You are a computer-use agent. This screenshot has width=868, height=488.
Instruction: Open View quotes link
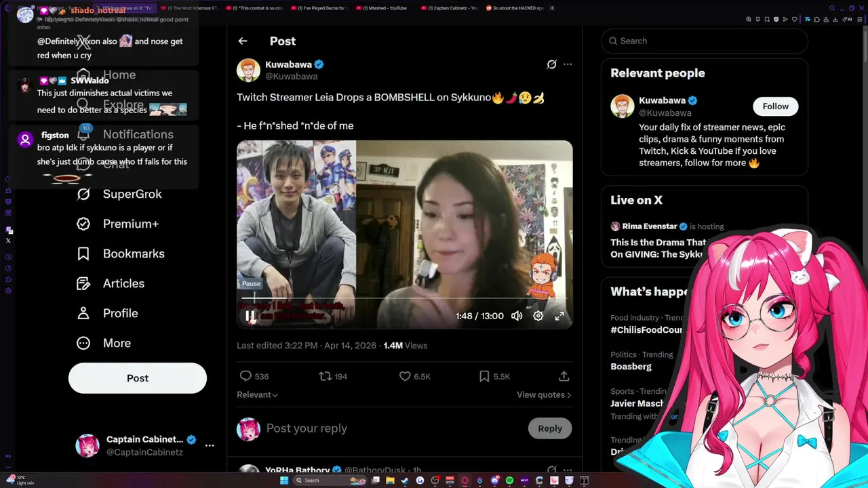coord(544,394)
